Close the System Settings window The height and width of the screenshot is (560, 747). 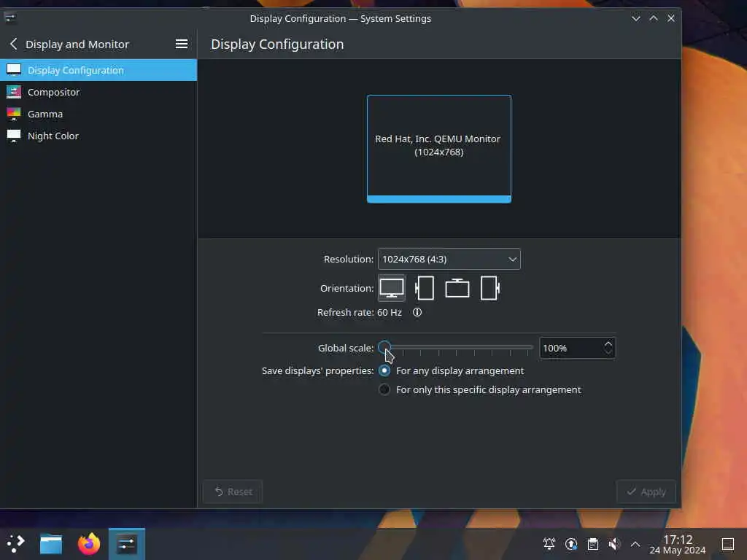(671, 18)
